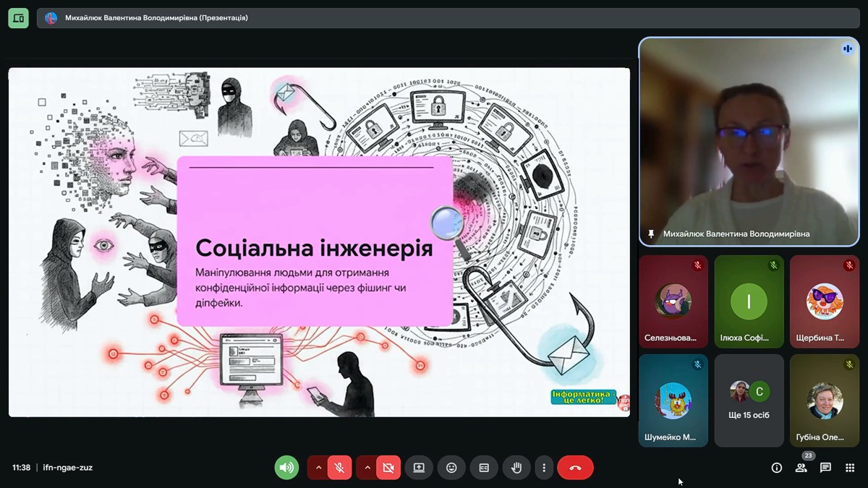The height and width of the screenshot is (488, 868).
Task: Click the share screen button
Action: (x=419, y=468)
